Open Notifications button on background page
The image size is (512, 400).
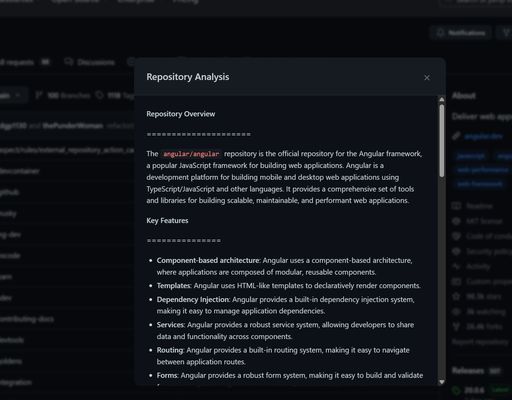[461, 33]
